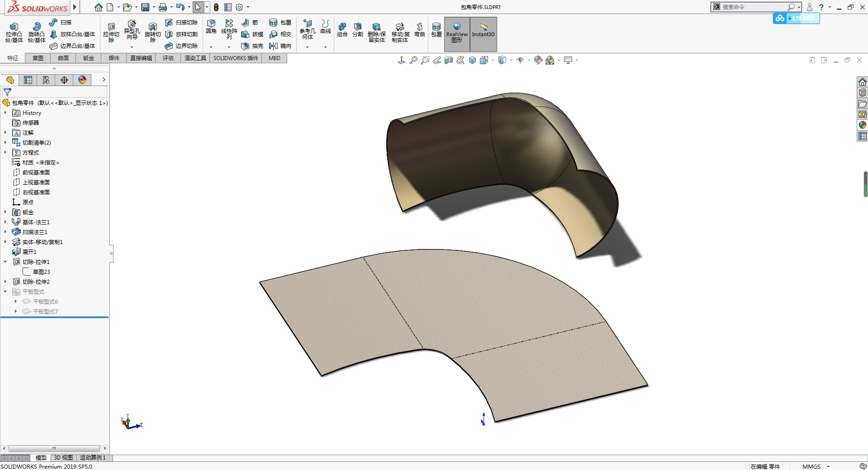Viewport: 868px width, 470px height.
Task: Open the 运动算例1 motion study tab
Action: click(x=93, y=458)
